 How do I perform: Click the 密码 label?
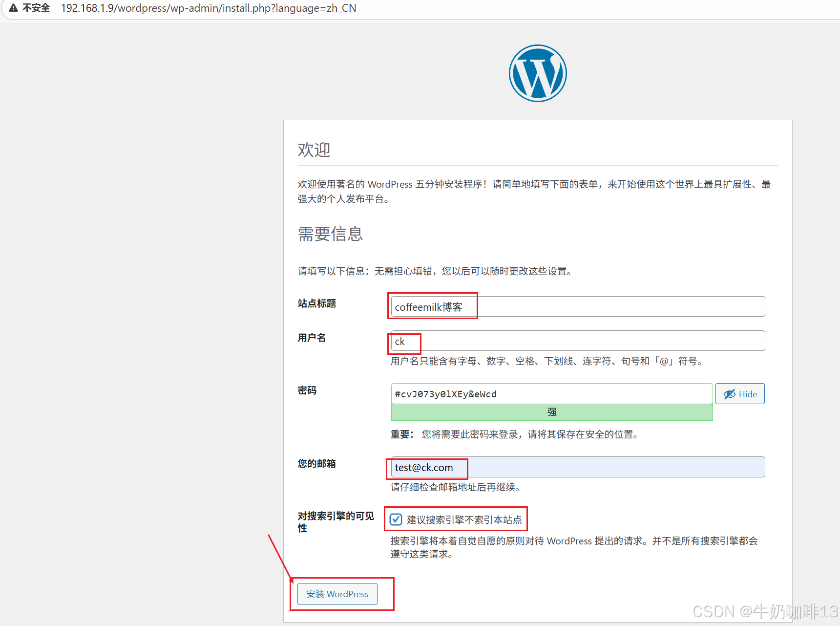pyautogui.click(x=307, y=390)
